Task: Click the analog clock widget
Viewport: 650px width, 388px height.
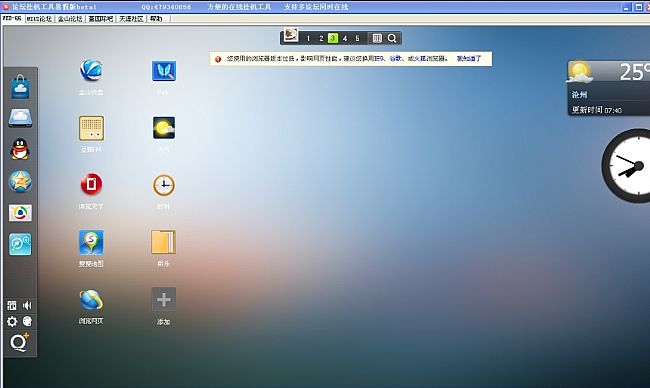Action: coord(627,166)
